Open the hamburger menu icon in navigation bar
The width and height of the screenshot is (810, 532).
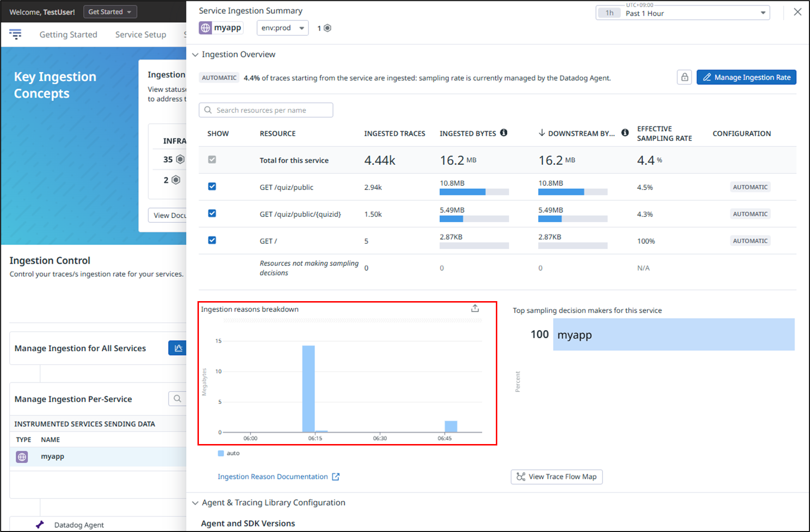pos(15,34)
